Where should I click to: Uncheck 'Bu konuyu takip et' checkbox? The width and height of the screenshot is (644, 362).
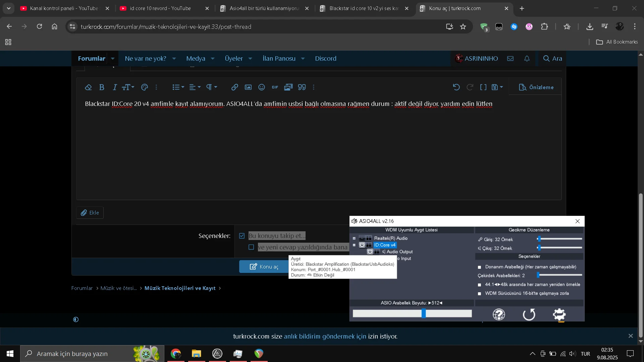tap(242, 236)
